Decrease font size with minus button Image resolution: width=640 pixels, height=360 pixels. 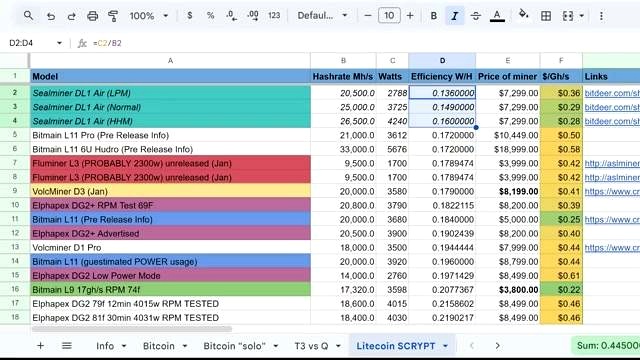tap(368, 16)
